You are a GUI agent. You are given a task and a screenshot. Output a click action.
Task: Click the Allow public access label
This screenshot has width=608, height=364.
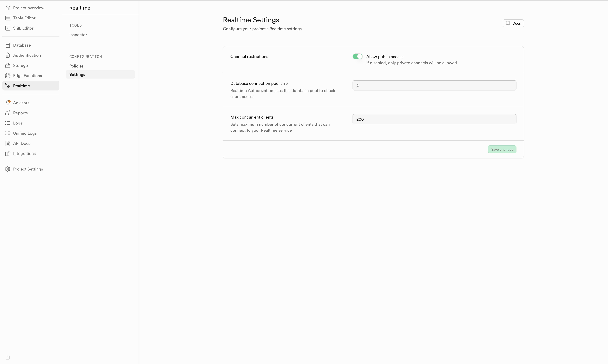[x=385, y=57]
